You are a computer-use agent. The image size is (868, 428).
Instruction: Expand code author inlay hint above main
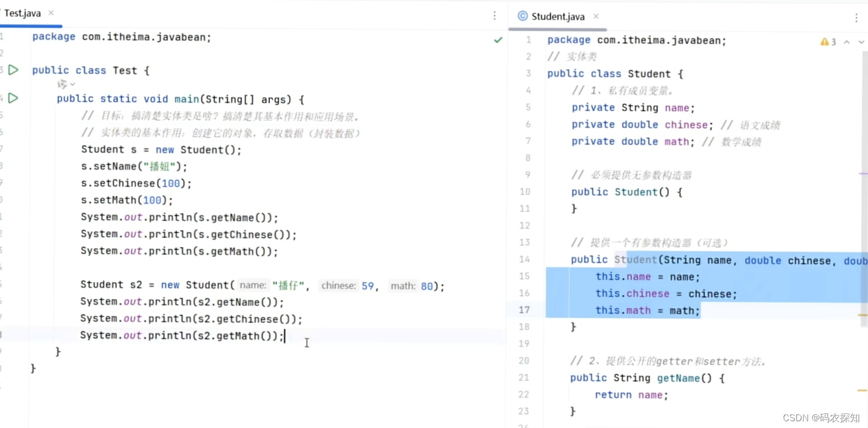[67, 84]
